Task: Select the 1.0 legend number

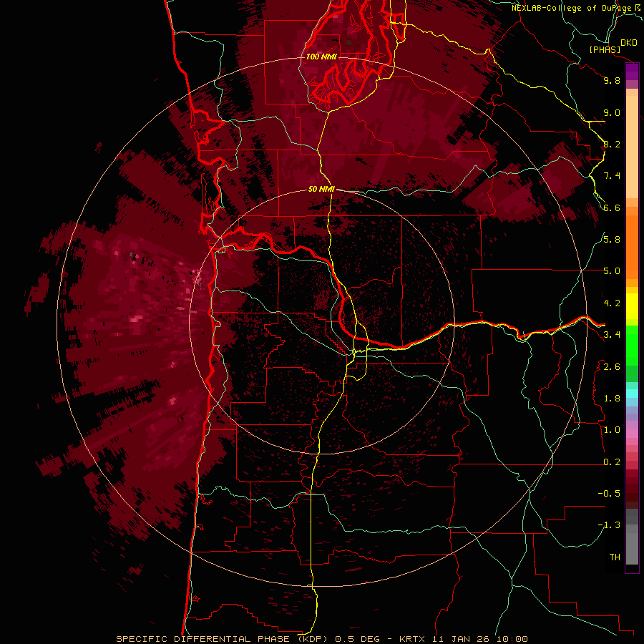Action: [612, 430]
